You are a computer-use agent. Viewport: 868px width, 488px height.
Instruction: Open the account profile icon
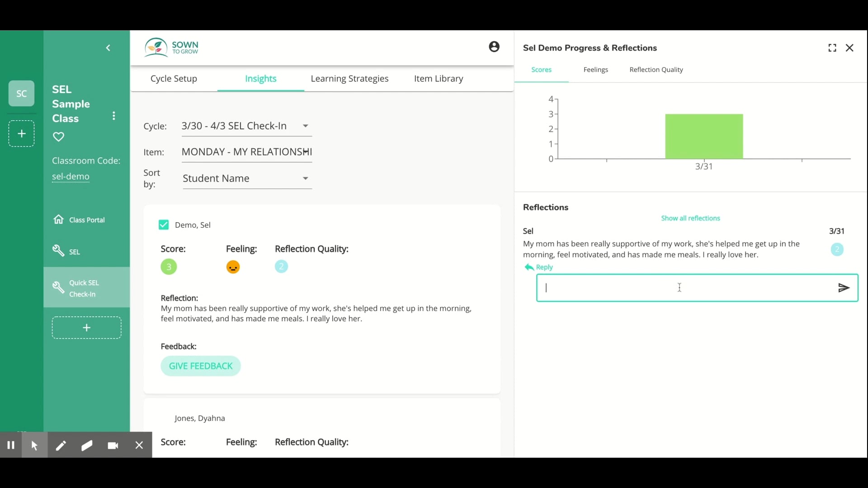[x=494, y=47]
